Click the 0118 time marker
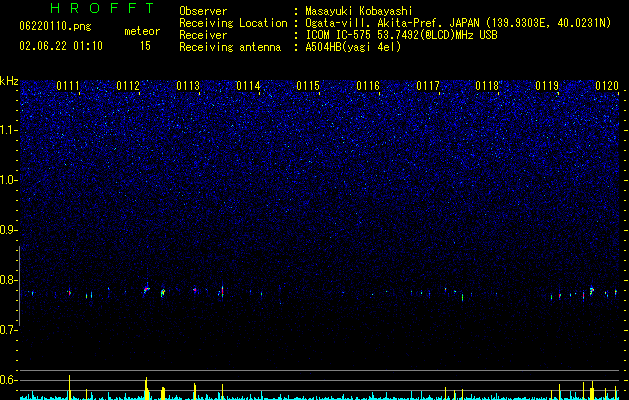The width and height of the screenshot is (629, 400). 487,86
